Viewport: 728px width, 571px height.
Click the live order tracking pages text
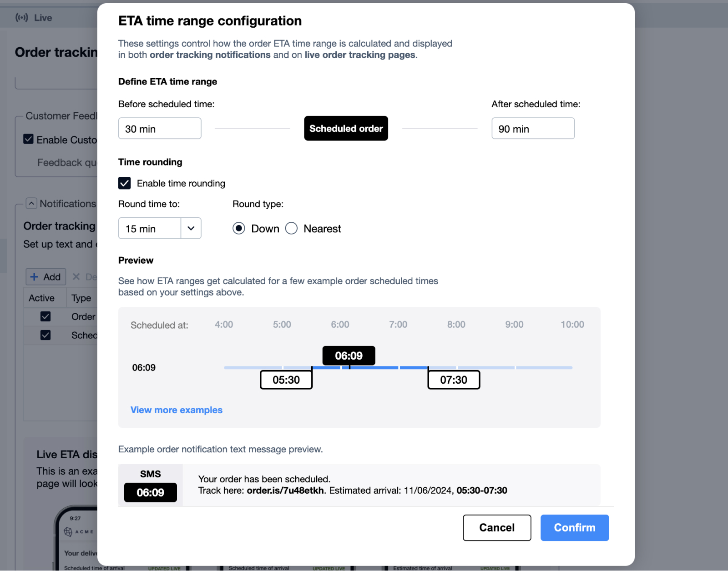[x=359, y=55]
